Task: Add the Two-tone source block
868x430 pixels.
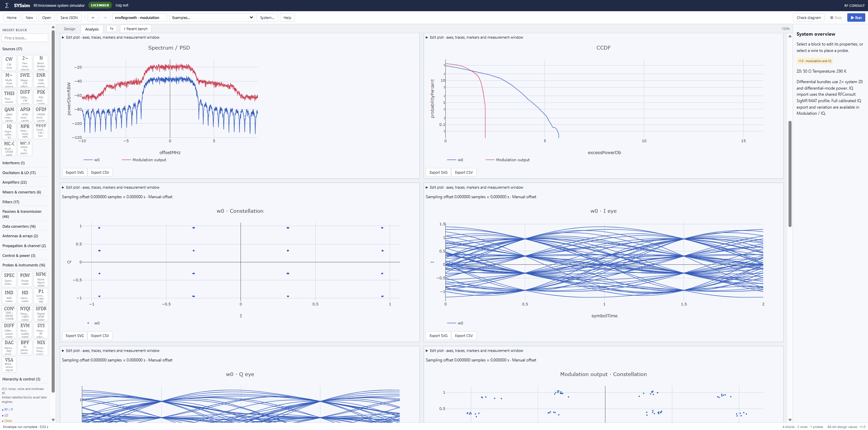Action: click(25, 63)
